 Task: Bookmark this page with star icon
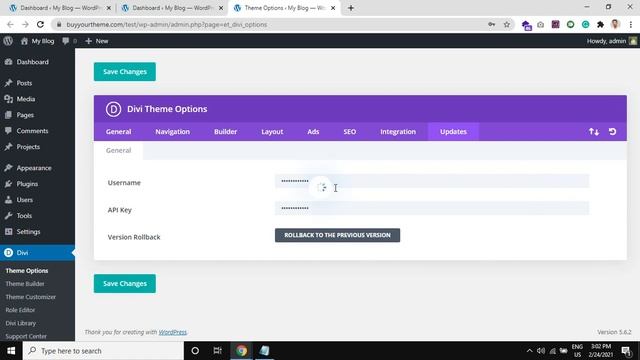[507, 24]
